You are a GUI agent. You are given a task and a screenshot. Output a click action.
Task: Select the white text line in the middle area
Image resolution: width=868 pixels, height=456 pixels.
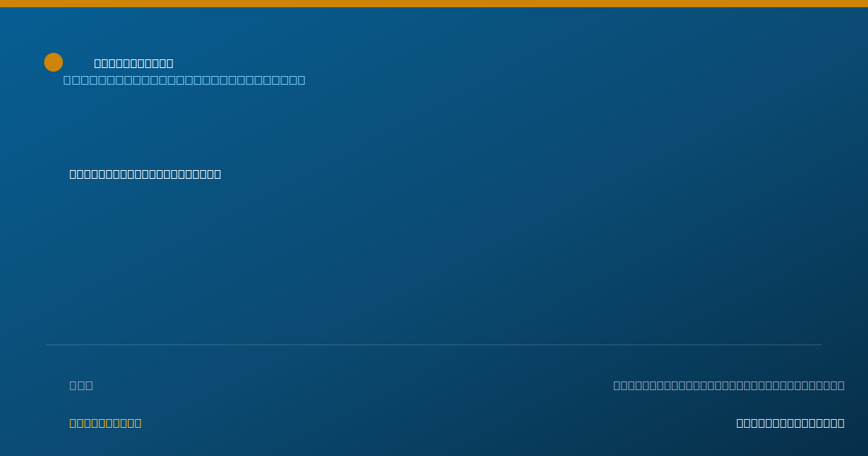point(145,174)
